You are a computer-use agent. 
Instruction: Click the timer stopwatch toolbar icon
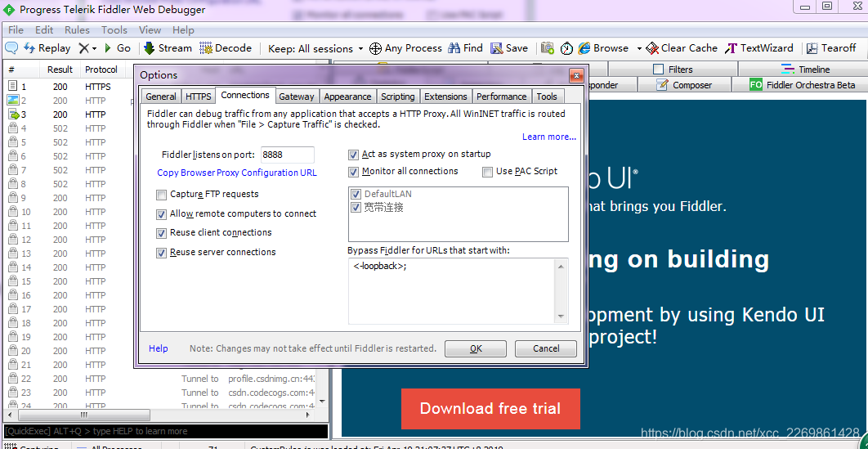[566, 48]
